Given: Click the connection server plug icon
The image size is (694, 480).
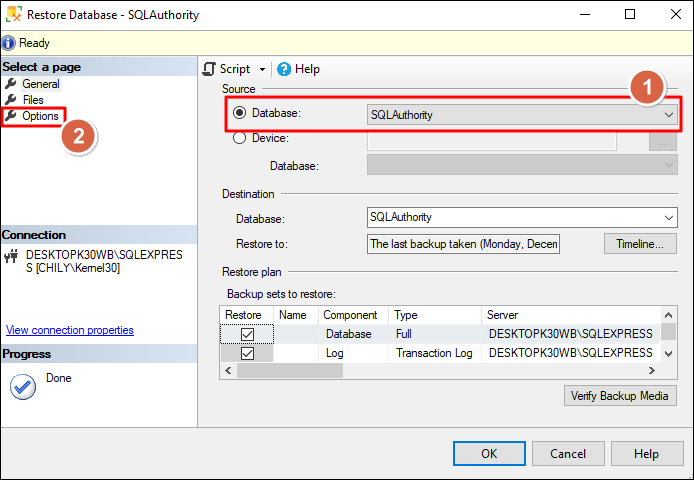Looking at the screenshot, I should point(12,256).
